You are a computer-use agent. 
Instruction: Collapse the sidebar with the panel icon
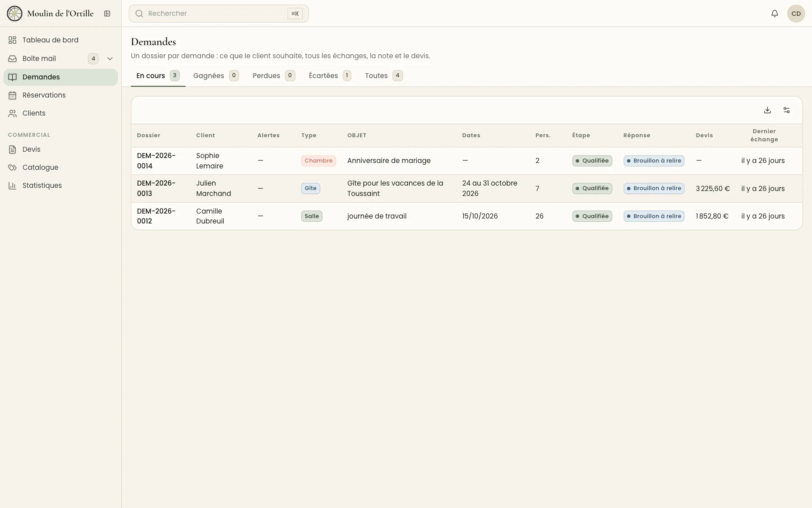click(x=107, y=14)
